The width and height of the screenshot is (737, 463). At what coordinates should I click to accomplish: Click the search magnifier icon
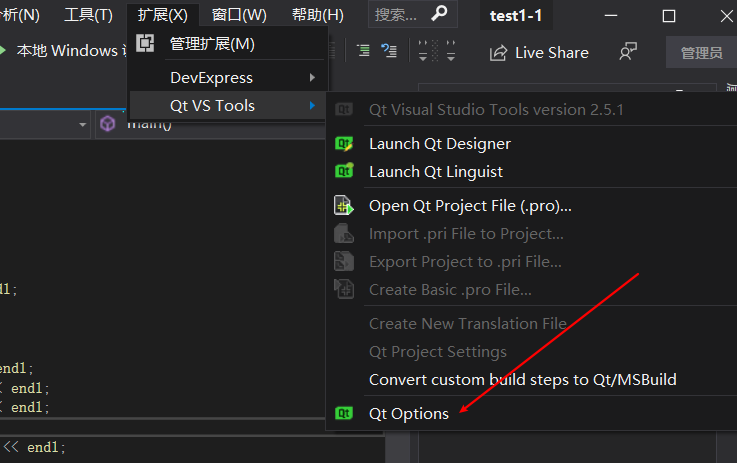(x=439, y=13)
